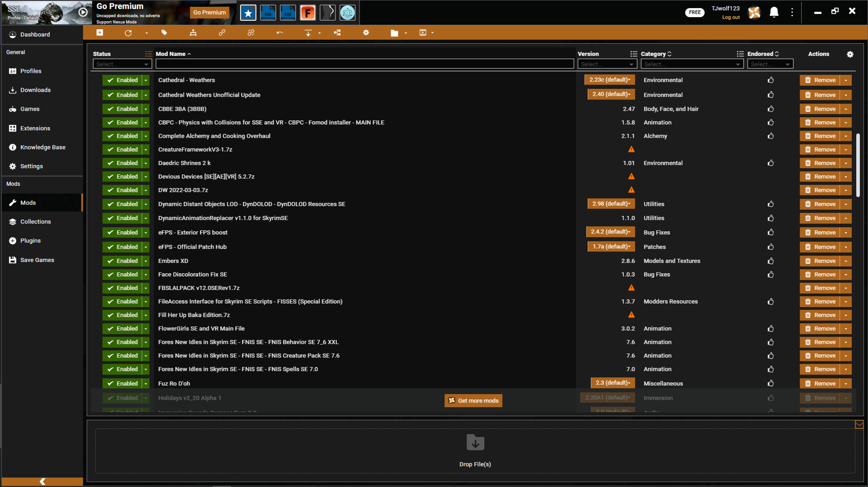Disable Face Discoloration Fix SE
The width and height of the screenshot is (868, 487).
(122, 274)
